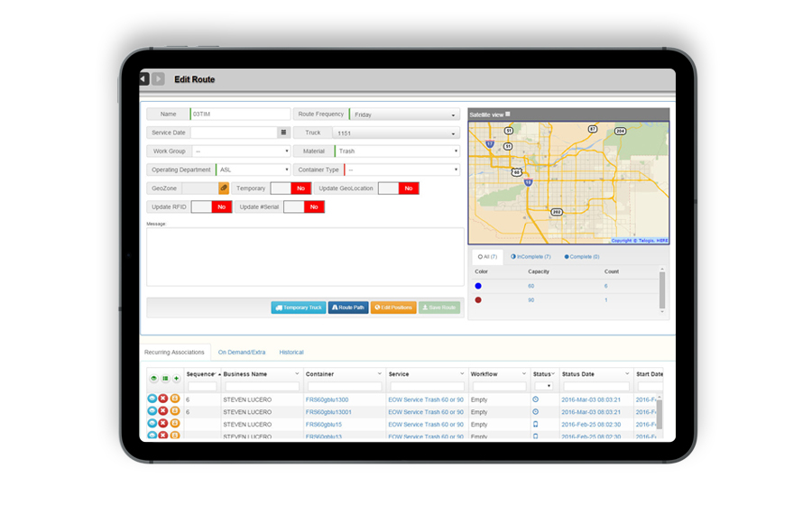Select the Complete (0) tab
Image resolution: width=812 pixels, height=514 pixels.
(x=582, y=257)
